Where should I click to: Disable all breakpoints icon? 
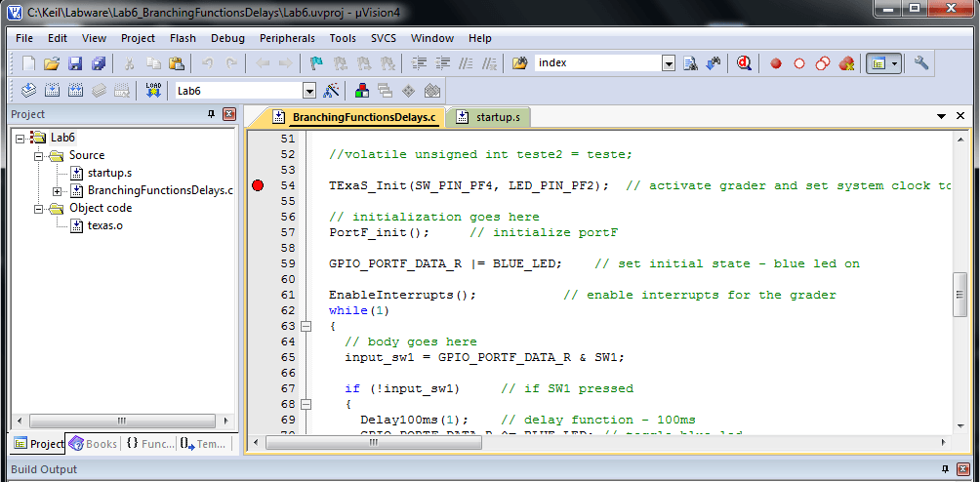(823, 63)
